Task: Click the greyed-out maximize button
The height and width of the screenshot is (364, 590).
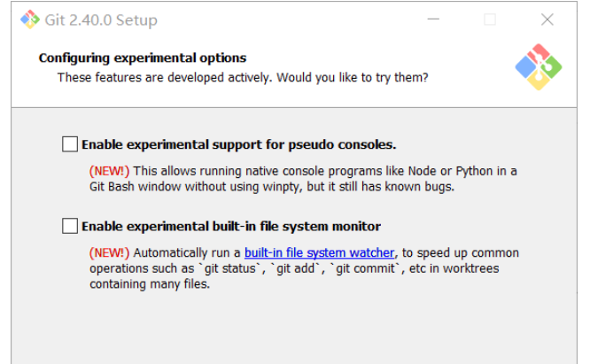Action: tap(490, 19)
